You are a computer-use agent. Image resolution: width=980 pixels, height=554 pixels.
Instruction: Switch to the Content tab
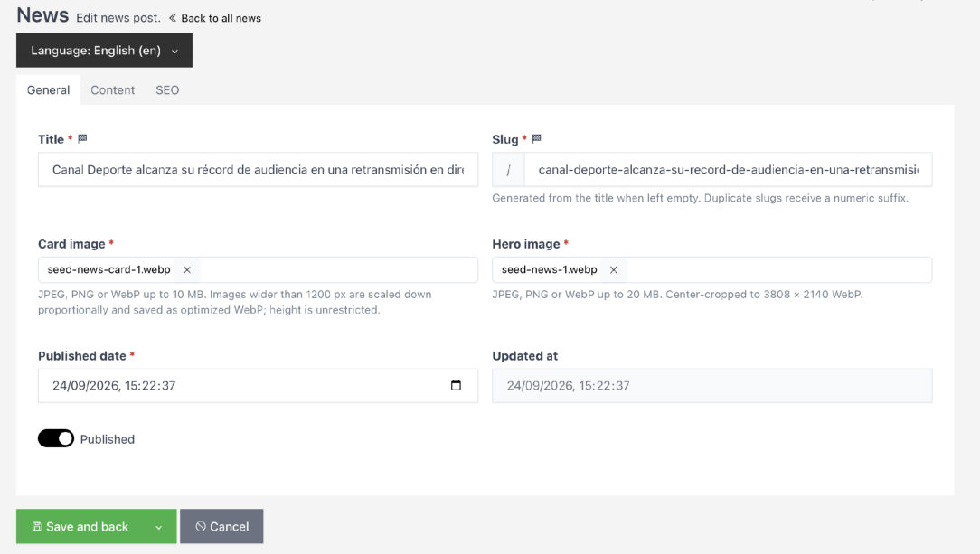pyautogui.click(x=112, y=90)
